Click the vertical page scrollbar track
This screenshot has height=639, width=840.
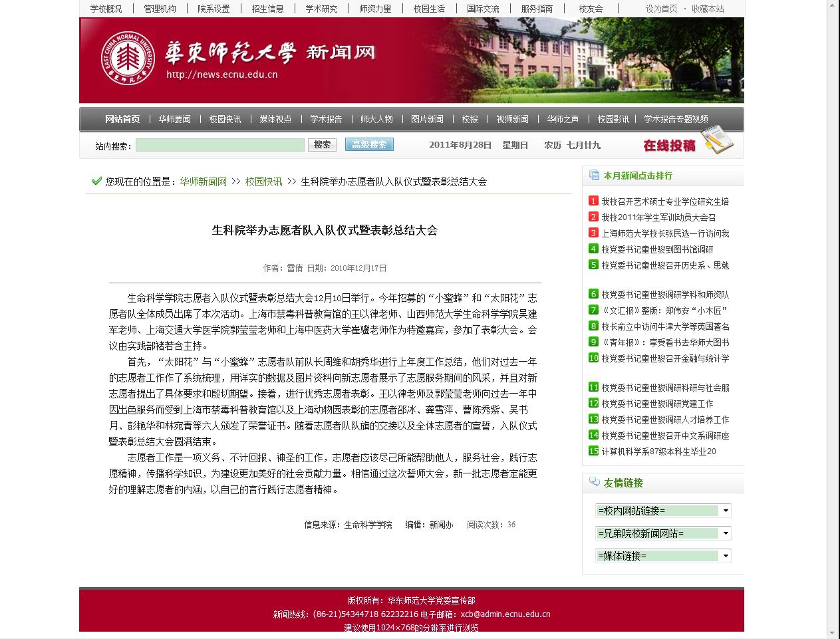832,332
